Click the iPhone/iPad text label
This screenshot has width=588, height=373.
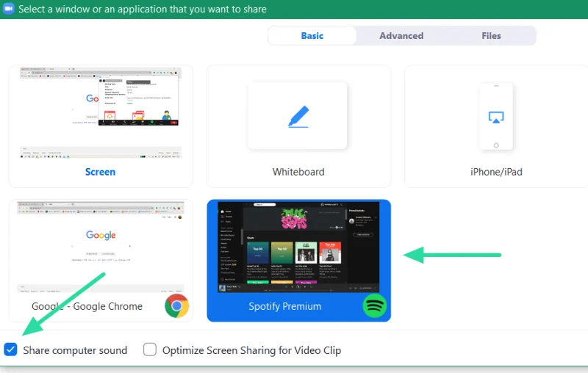495,172
